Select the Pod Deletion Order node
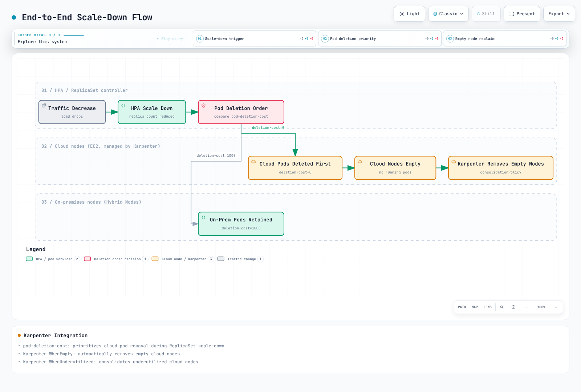This screenshot has height=392, width=581. click(241, 112)
